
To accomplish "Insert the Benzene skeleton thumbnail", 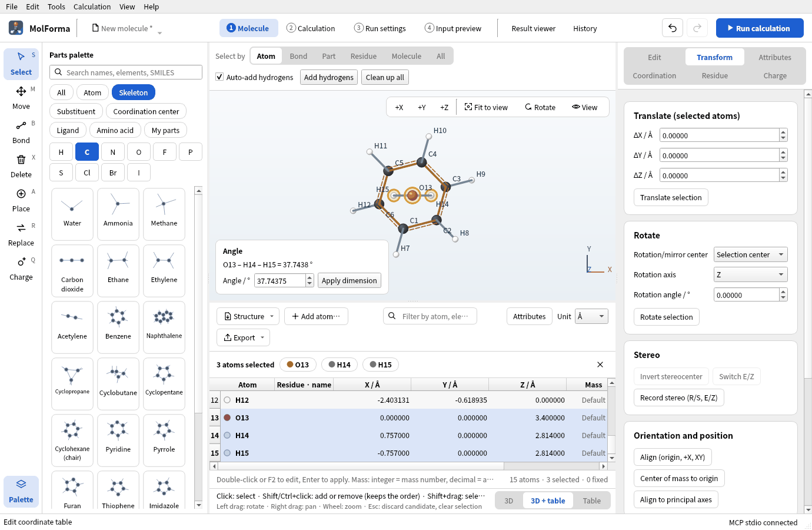I will point(118,327).
